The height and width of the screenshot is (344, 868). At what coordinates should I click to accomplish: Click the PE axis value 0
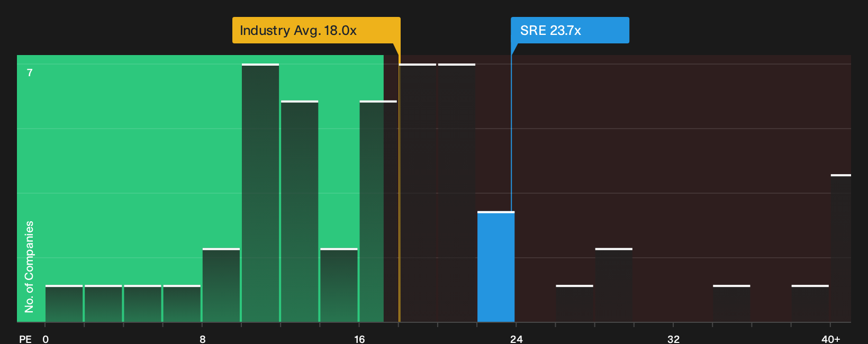tap(46, 339)
